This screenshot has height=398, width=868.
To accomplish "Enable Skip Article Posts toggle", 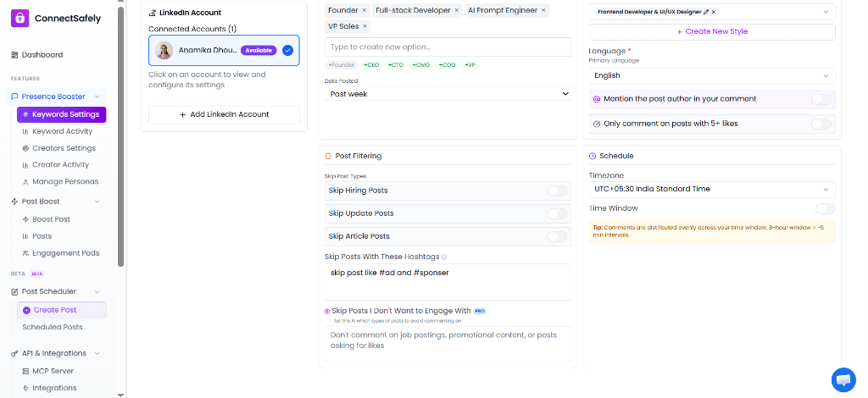I will click(x=557, y=236).
